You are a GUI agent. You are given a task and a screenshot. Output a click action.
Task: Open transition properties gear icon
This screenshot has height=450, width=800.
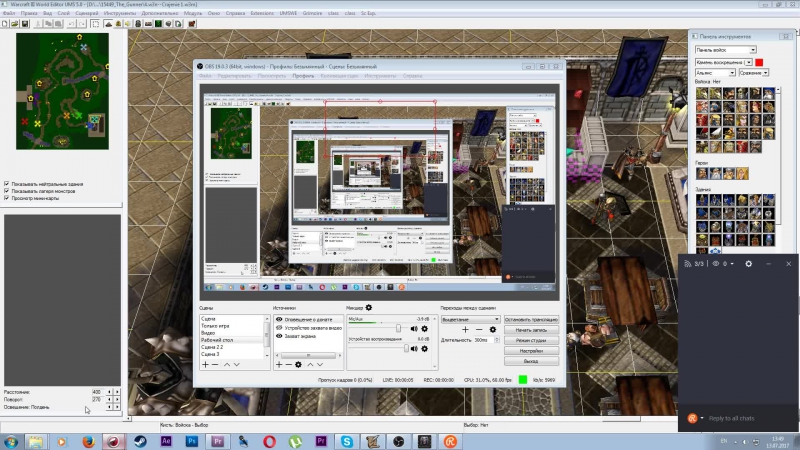point(492,330)
